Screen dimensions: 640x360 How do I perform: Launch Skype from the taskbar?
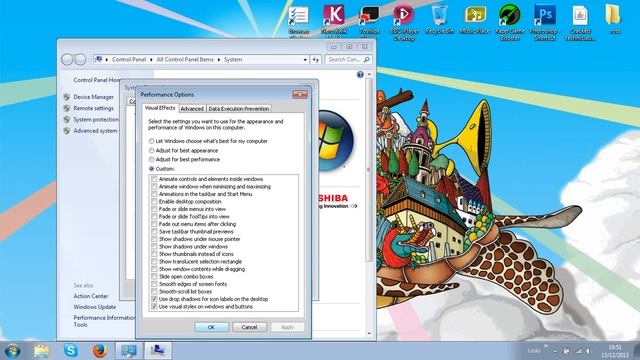tap(71, 351)
